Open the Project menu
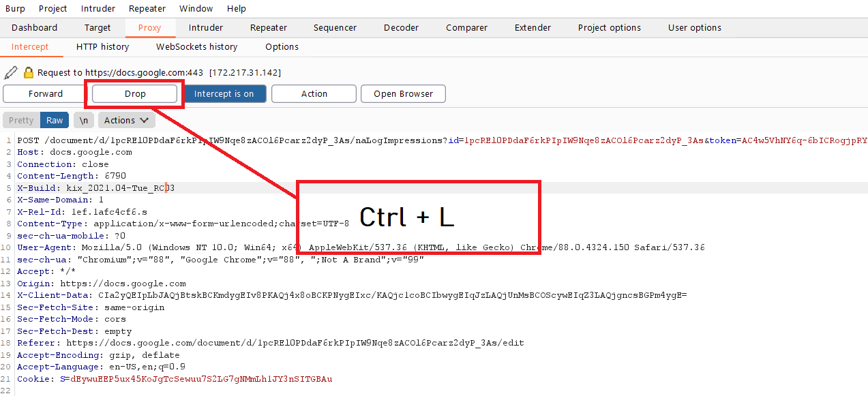The width and height of the screenshot is (868, 396). click(x=53, y=8)
